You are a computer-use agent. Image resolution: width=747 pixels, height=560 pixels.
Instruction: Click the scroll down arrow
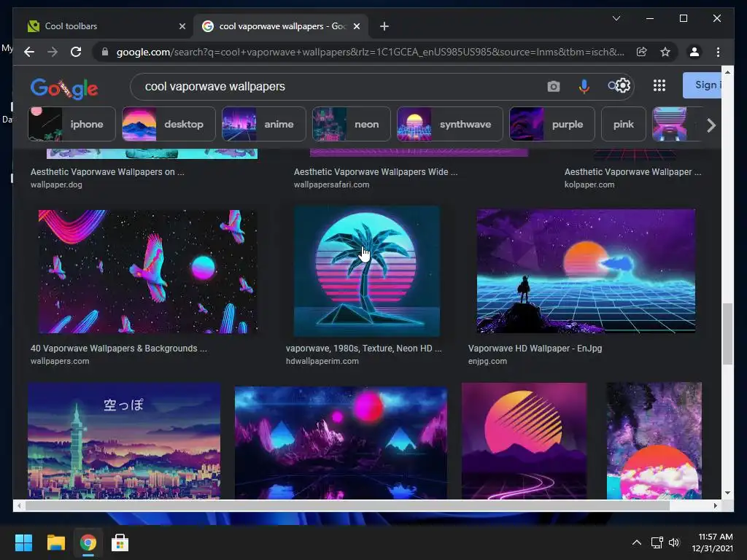(x=727, y=493)
